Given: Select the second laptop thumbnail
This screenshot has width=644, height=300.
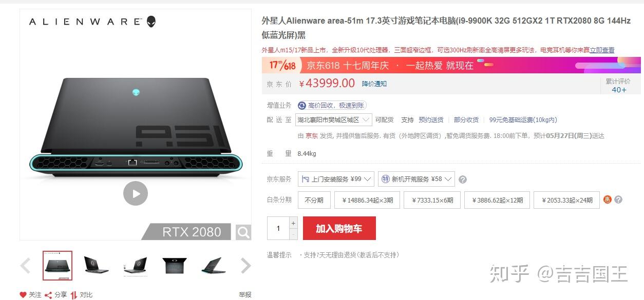Looking at the screenshot, I should 96,265.
